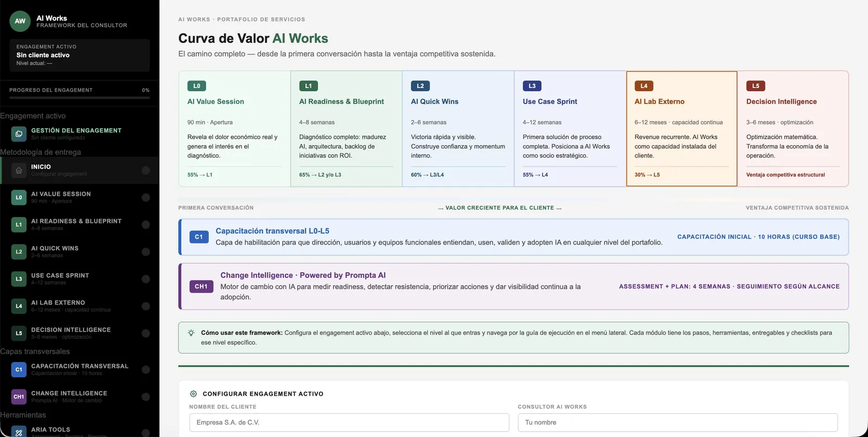Click the C1 badge in Capacitación card
868x437 pixels.
pyautogui.click(x=199, y=237)
